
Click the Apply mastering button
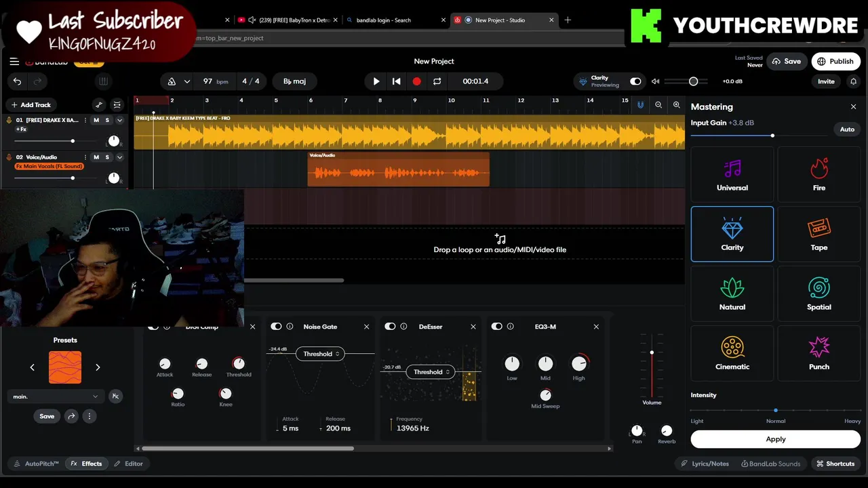(776, 439)
